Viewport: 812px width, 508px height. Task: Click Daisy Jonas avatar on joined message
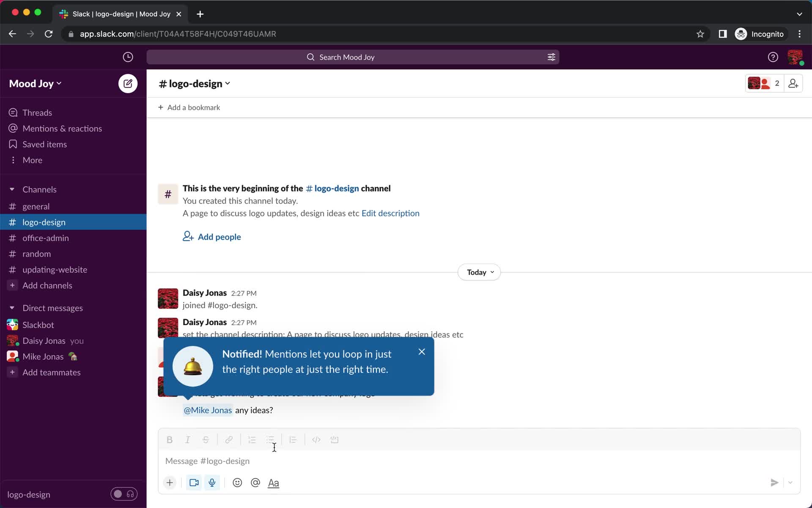[168, 298]
